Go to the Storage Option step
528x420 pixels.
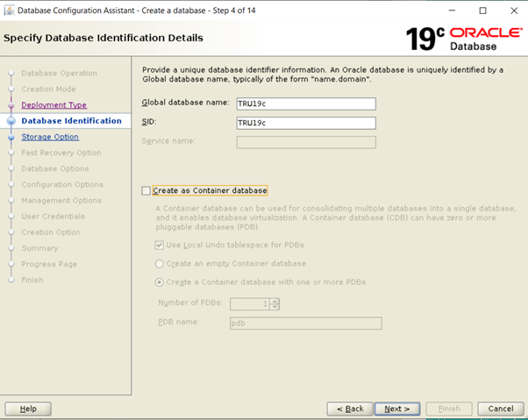pos(50,137)
